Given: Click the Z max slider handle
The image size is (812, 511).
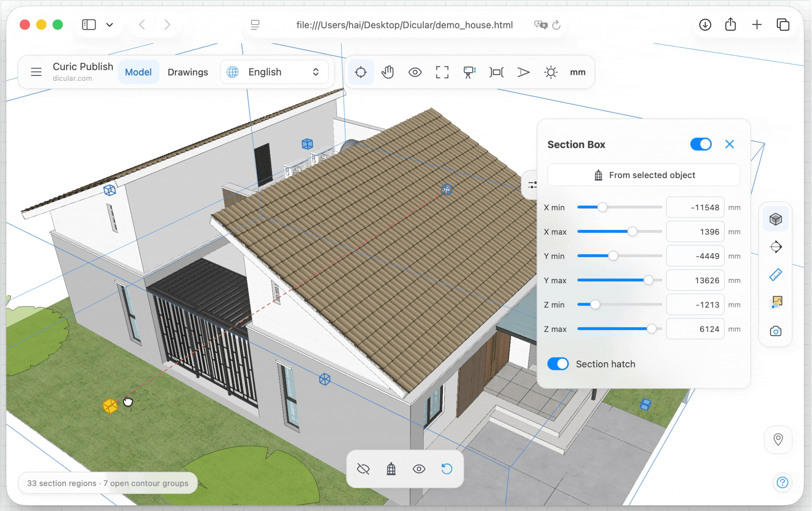Looking at the screenshot, I should click(x=651, y=329).
